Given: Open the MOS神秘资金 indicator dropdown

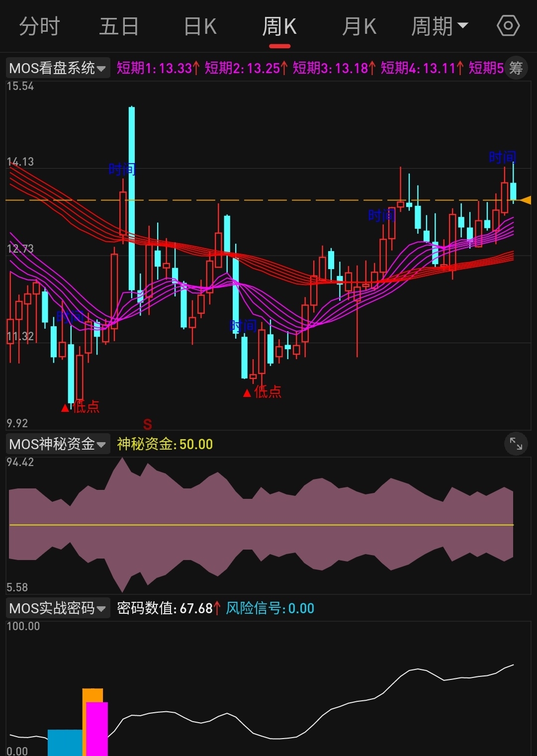Looking at the screenshot, I should pyautogui.click(x=58, y=444).
